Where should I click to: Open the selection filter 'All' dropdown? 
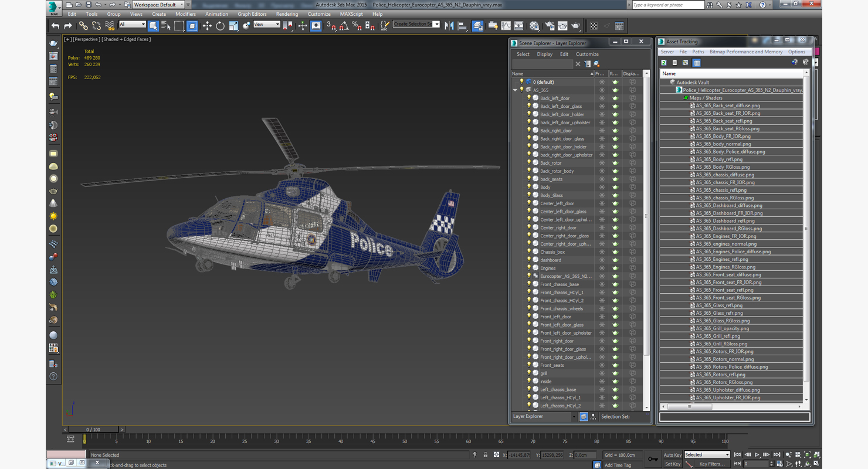point(132,25)
